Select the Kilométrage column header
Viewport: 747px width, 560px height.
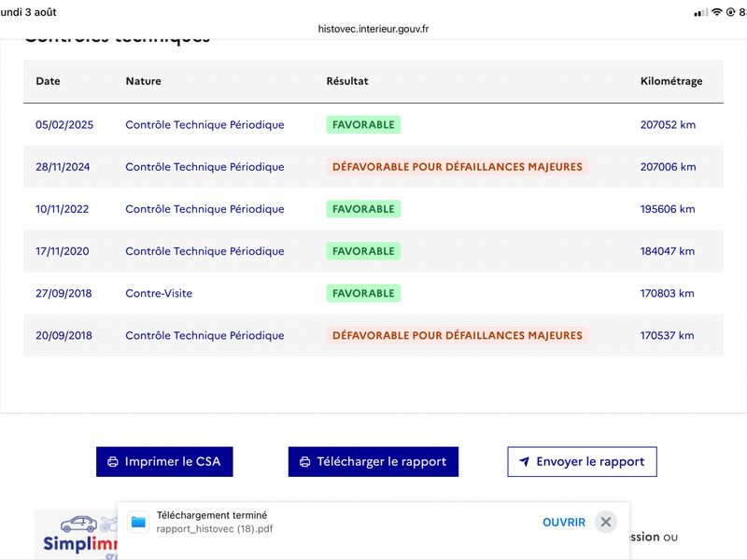pyautogui.click(x=671, y=81)
